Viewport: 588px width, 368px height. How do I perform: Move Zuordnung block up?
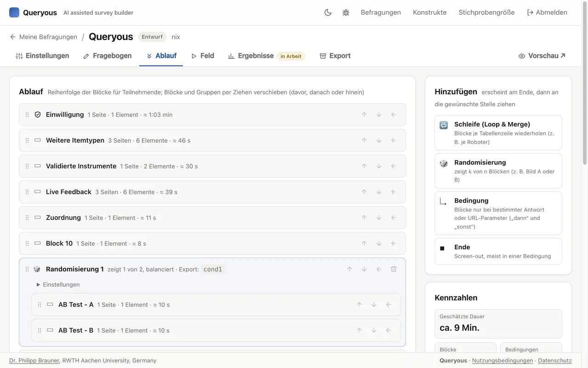(x=364, y=218)
